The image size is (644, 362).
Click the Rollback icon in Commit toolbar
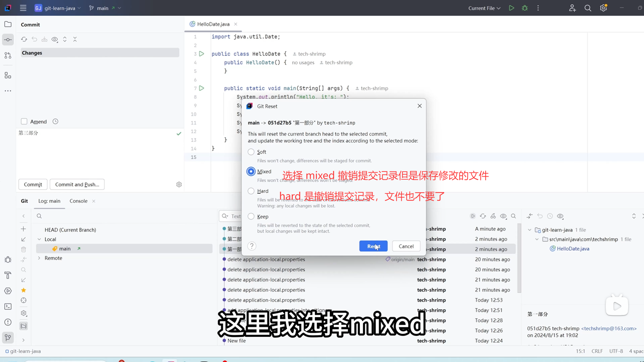tap(34, 39)
